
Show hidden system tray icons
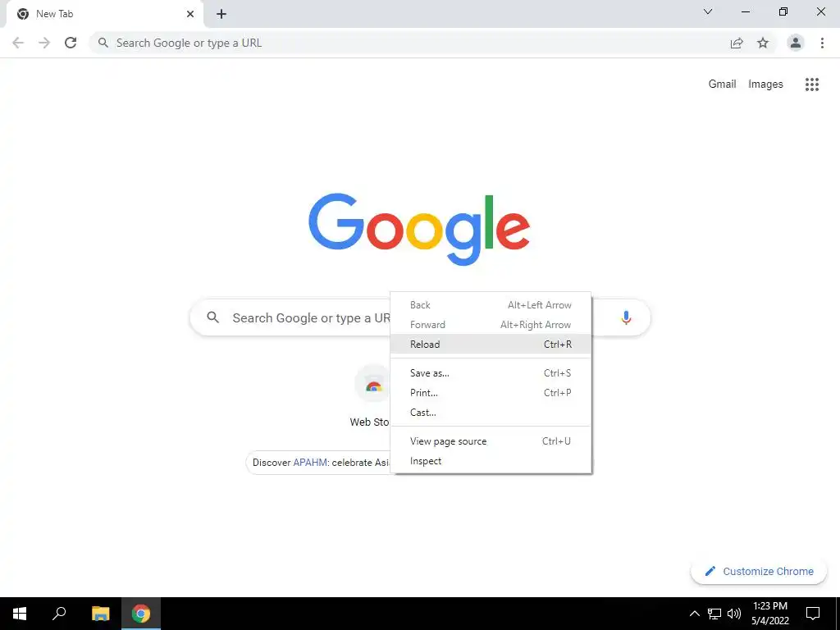point(694,614)
